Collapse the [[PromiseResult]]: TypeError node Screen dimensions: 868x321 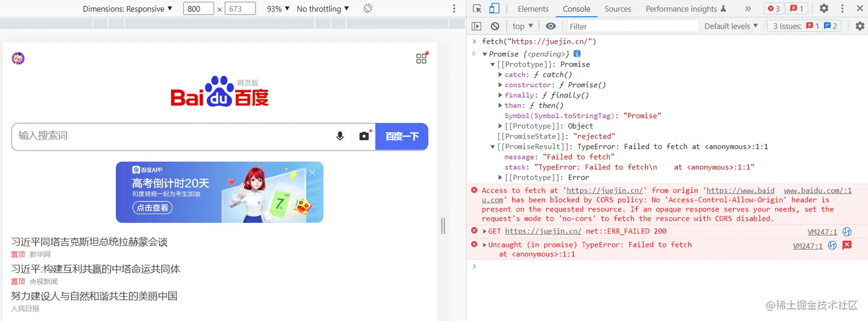coord(493,147)
